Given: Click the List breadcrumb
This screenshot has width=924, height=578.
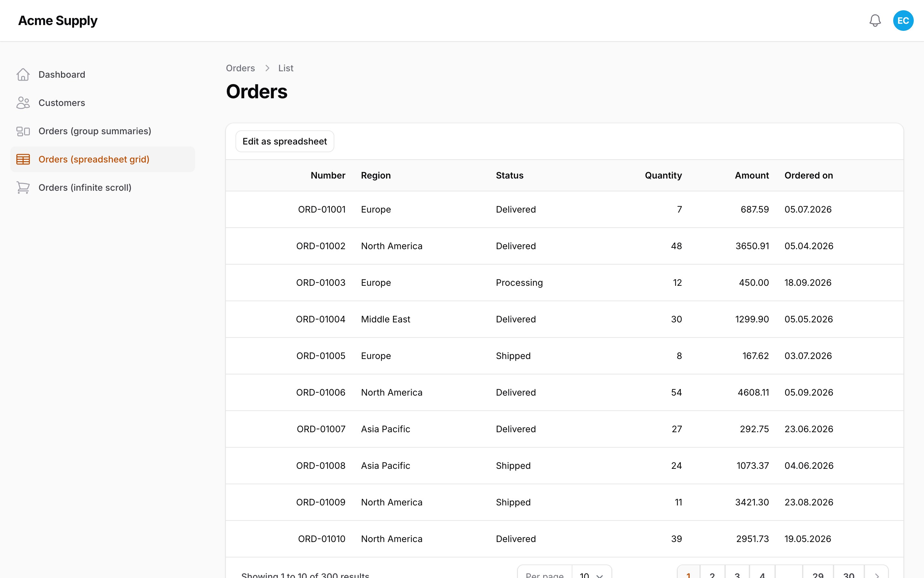Looking at the screenshot, I should [286, 68].
